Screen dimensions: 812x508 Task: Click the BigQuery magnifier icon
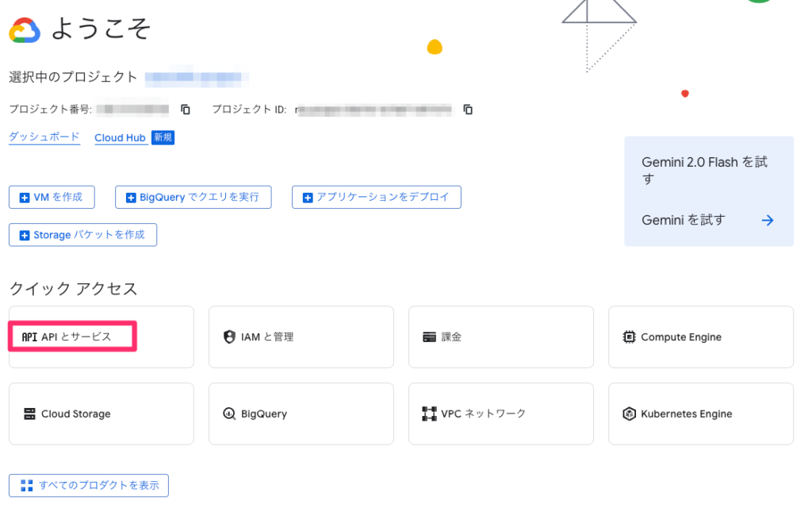point(229,414)
